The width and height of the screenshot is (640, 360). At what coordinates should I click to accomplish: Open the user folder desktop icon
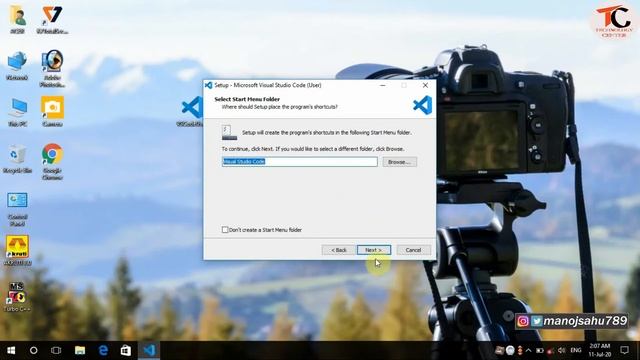point(17,20)
